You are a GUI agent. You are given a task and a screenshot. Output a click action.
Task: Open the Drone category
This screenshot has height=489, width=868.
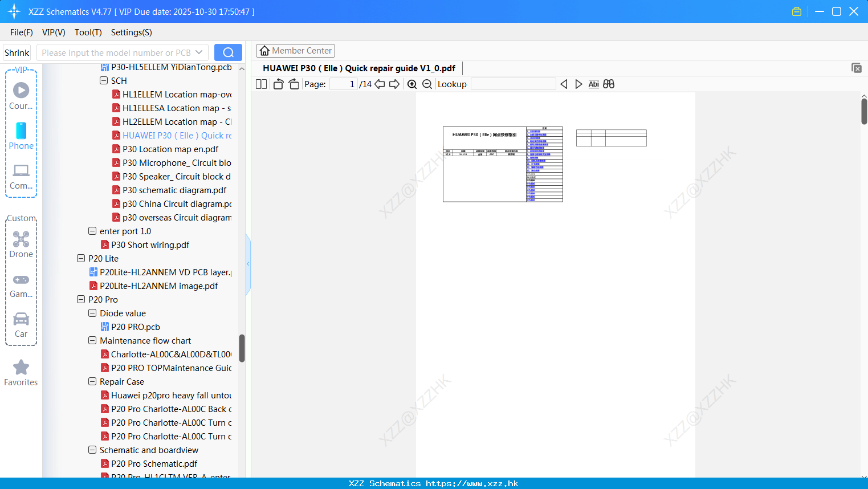pyautogui.click(x=21, y=244)
